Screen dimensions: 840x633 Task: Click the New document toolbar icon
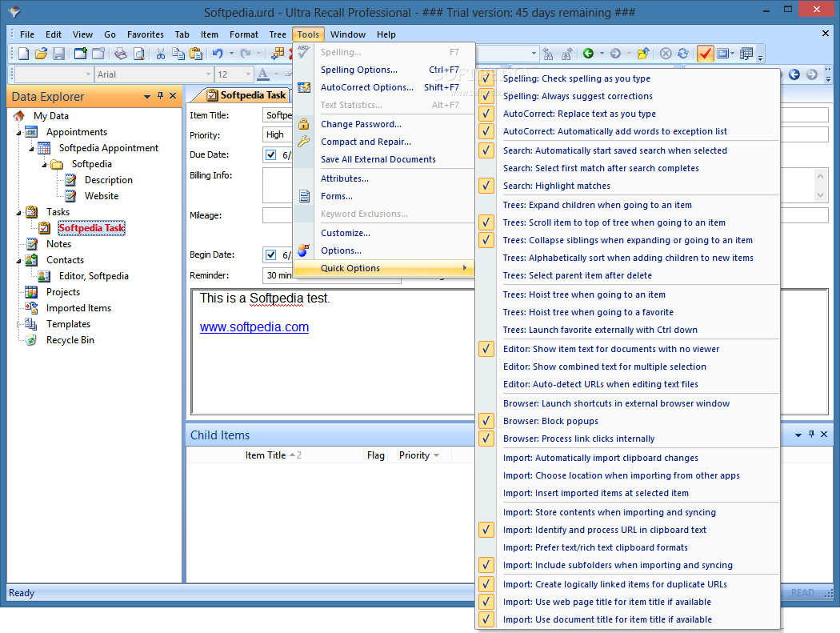23,54
